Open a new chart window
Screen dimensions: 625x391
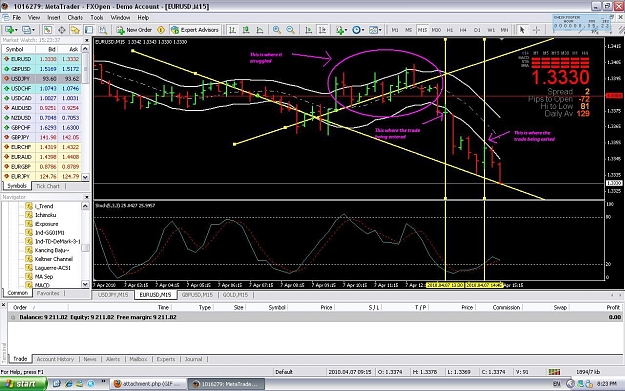(x=8, y=30)
